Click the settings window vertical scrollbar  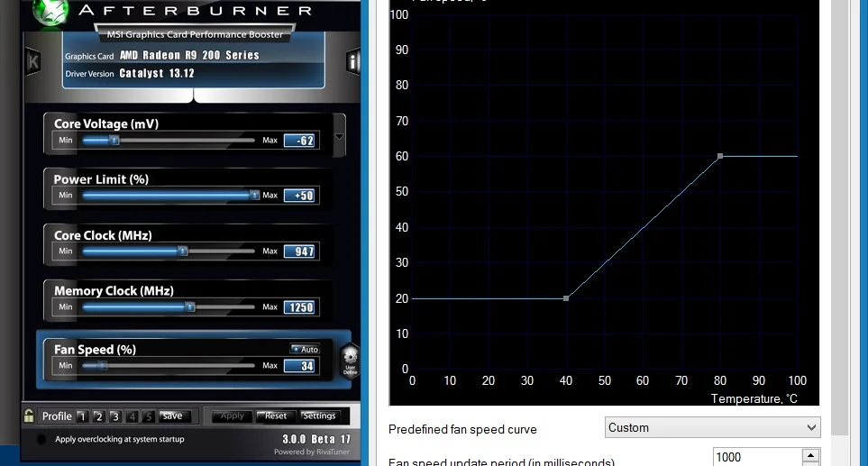pyautogui.click(x=840, y=217)
